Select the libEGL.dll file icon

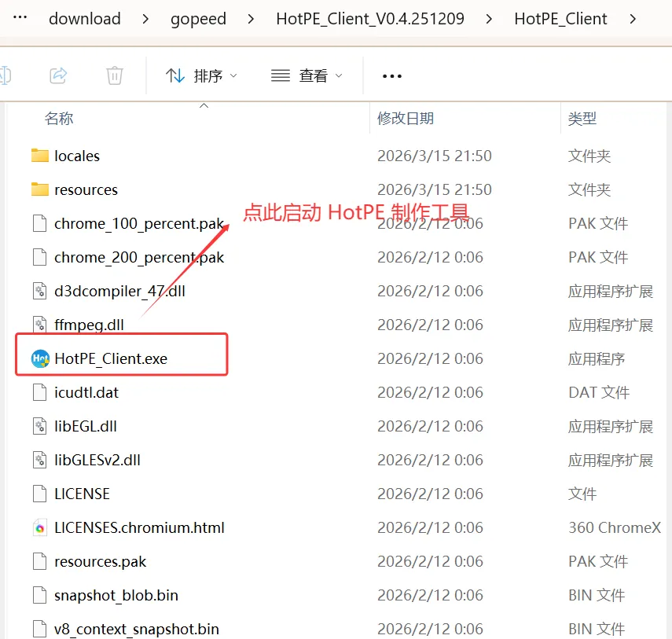[x=40, y=426]
